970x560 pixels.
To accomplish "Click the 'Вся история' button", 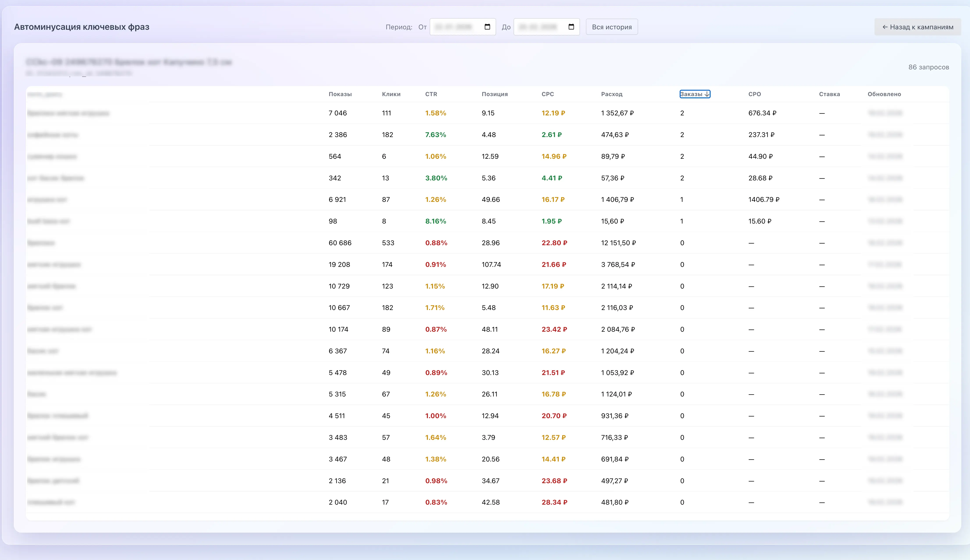I will (611, 27).
